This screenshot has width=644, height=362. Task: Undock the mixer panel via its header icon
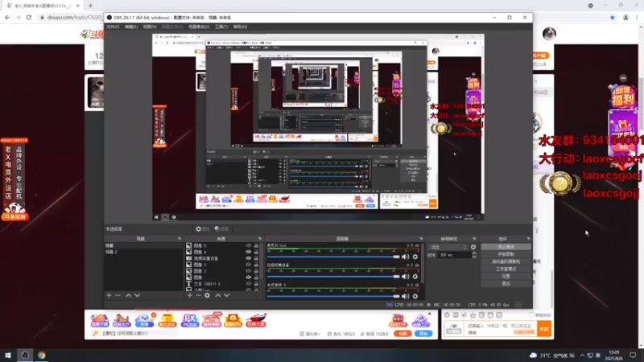tap(421, 238)
